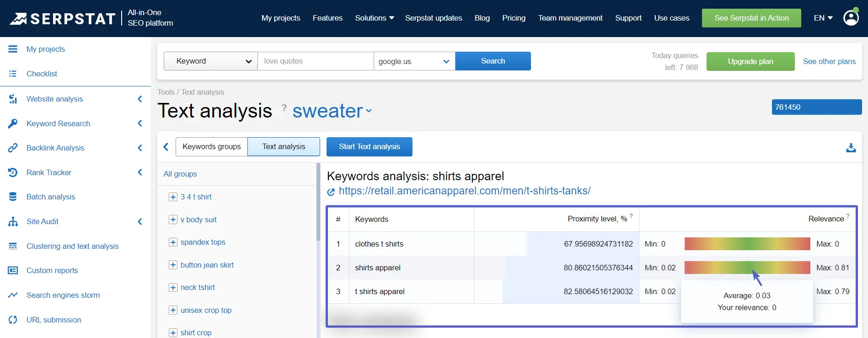Open the Solutions dropdown menu
The image size is (868, 338).
coord(375,18)
